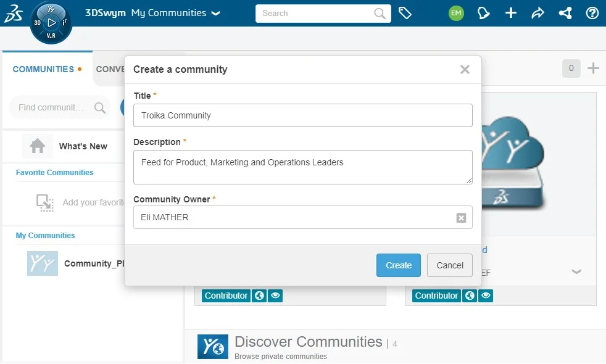Expand the chevron on the right community card
Image resolution: width=606 pixels, height=364 pixels.
click(576, 271)
